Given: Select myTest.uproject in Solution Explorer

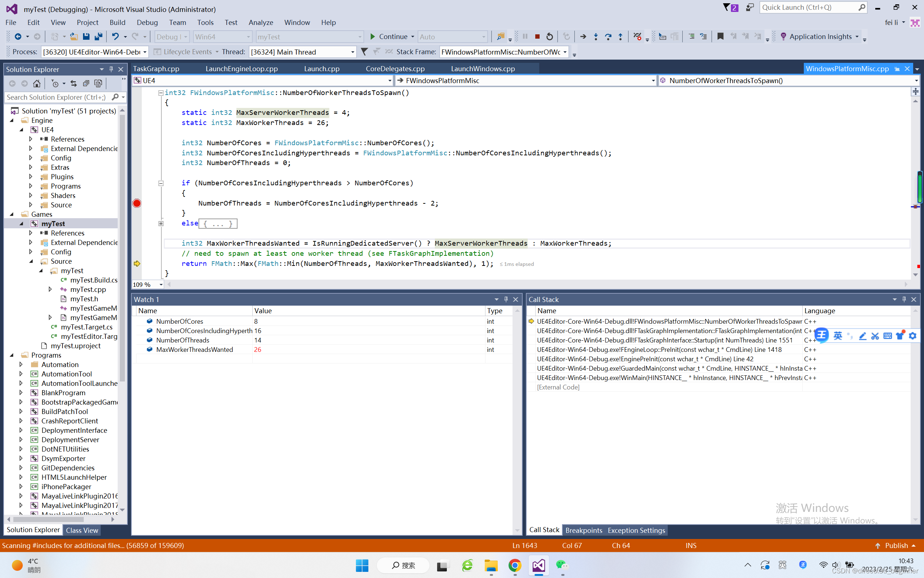Looking at the screenshot, I should click(x=75, y=346).
